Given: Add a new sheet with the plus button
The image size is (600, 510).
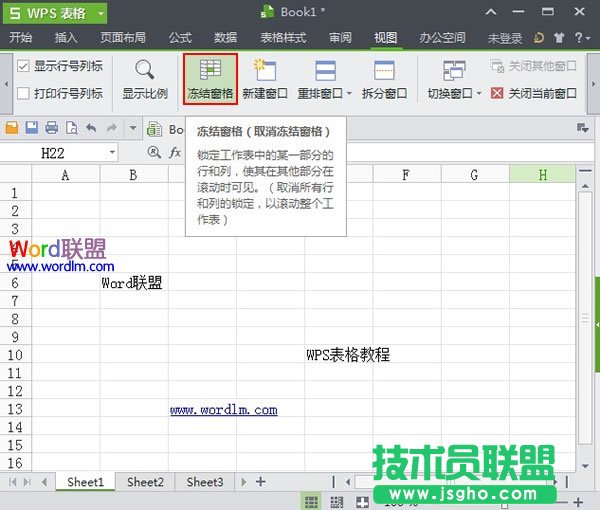Looking at the screenshot, I should click(261, 482).
